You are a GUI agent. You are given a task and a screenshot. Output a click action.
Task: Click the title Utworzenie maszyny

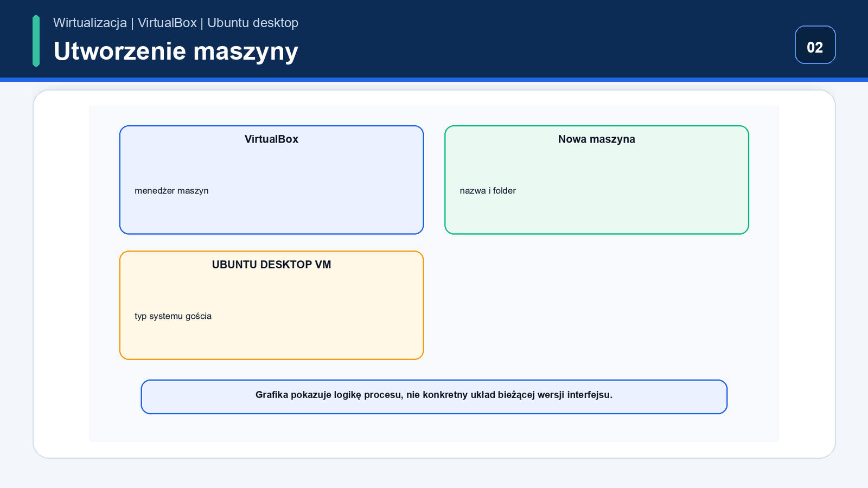(x=176, y=52)
